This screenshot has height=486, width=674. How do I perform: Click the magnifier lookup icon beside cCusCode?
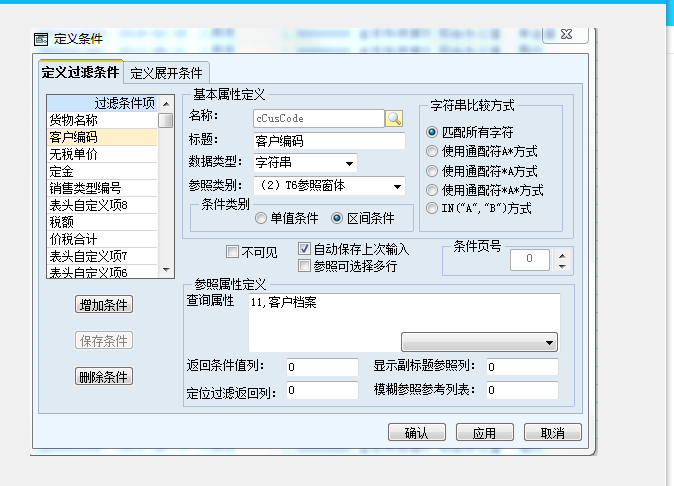tap(394, 119)
